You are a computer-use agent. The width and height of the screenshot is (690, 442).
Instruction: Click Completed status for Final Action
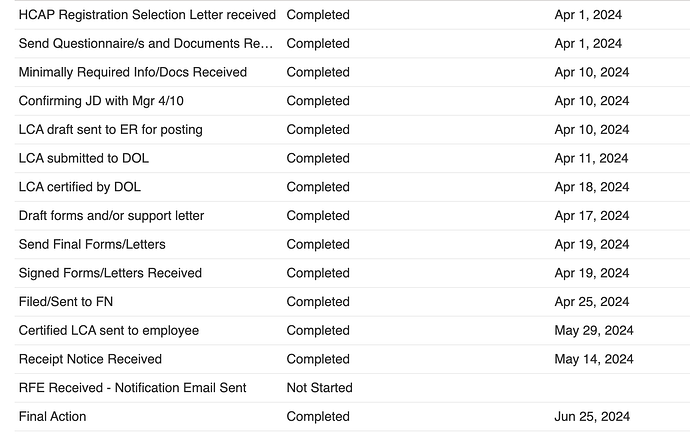tap(318, 416)
